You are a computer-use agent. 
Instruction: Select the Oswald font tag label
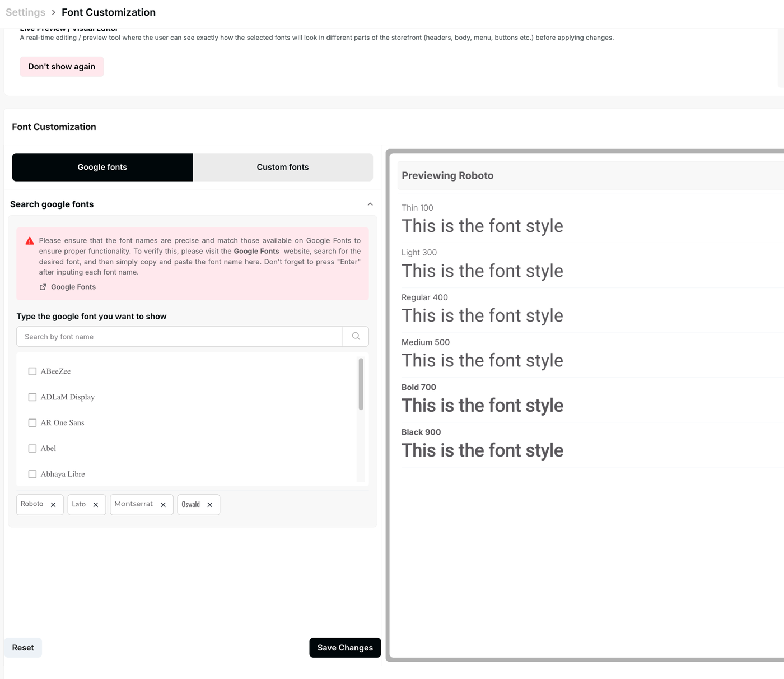click(191, 504)
